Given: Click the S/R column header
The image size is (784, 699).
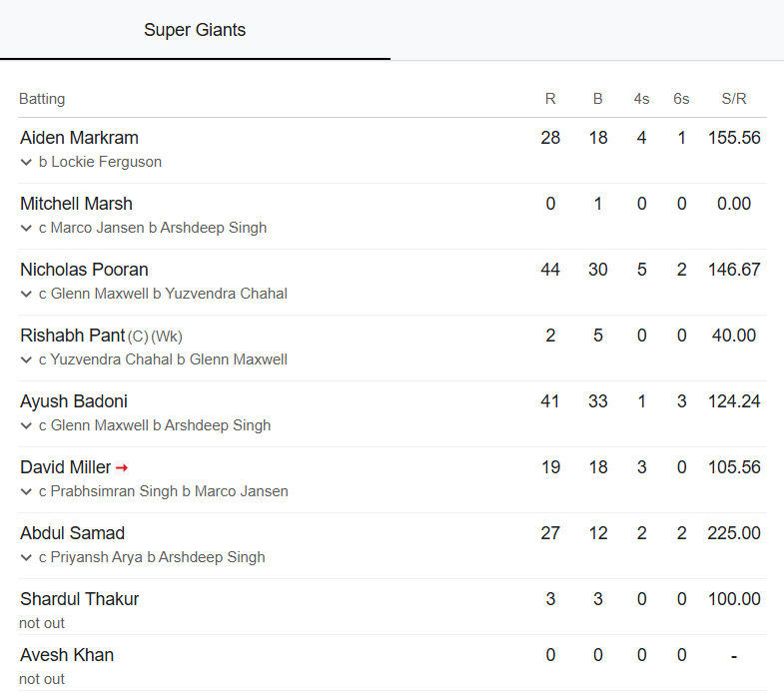Looking at the screenshot, I should click(733, 99).
